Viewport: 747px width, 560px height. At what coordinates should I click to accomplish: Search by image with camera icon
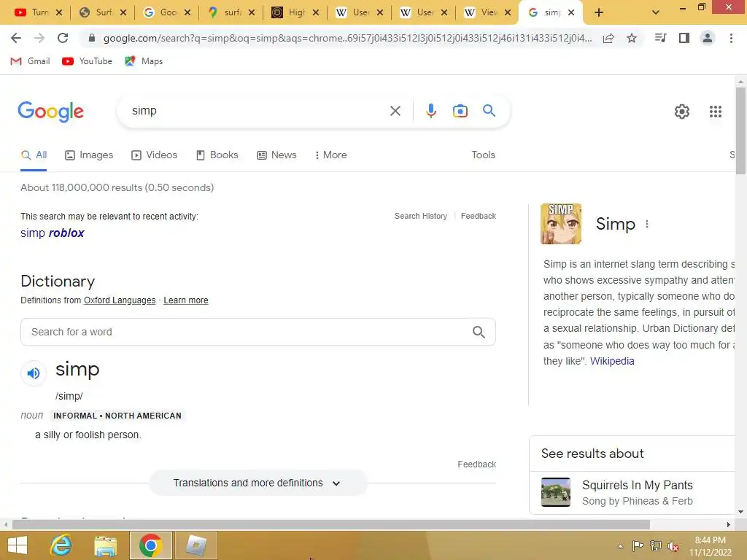460,111
